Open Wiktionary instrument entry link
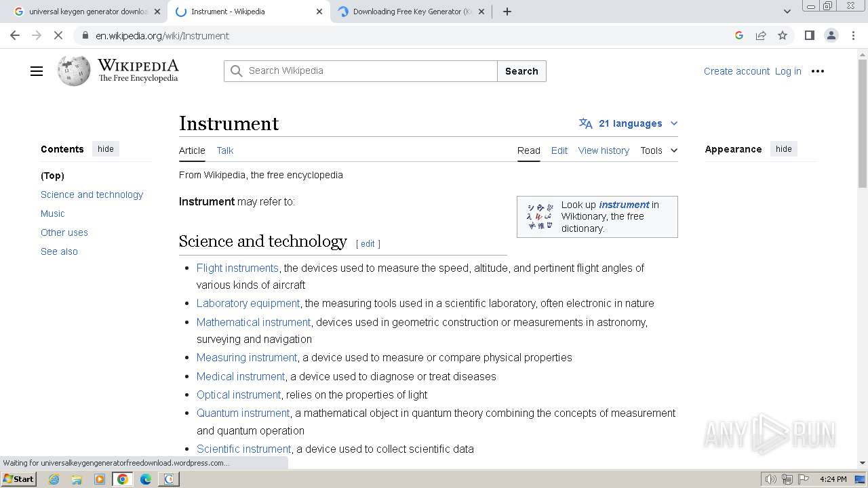This screenshot has width=868, height=488. pyautogui.click(x=624, y=205)
